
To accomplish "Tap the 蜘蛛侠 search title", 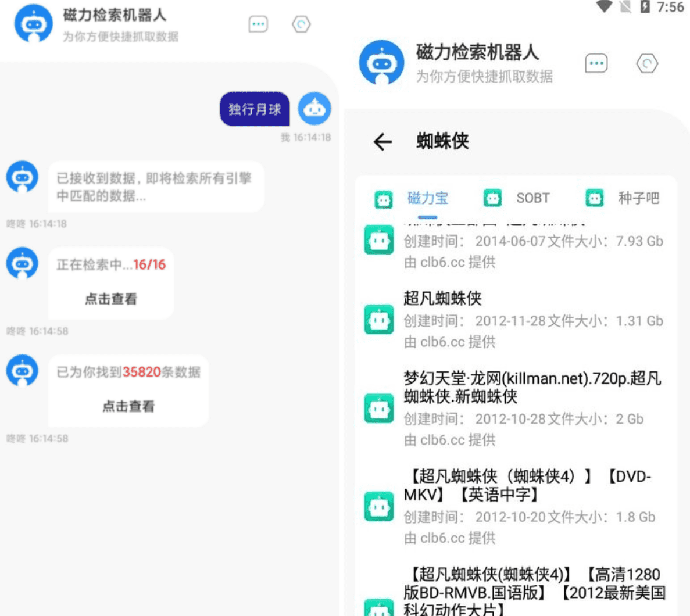I will (443, 141).
